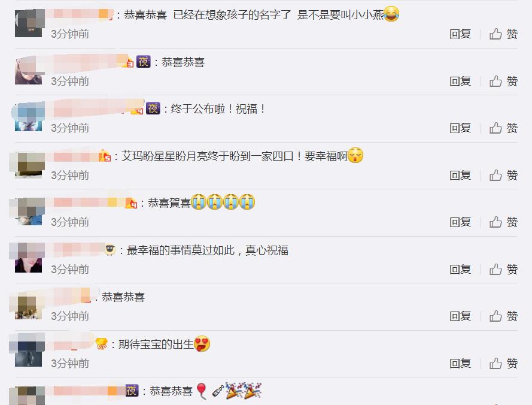Reply to the 小小燕 name comment
Image resolution: width=532 pixels, height=405 pixels.
coord(460,34)
